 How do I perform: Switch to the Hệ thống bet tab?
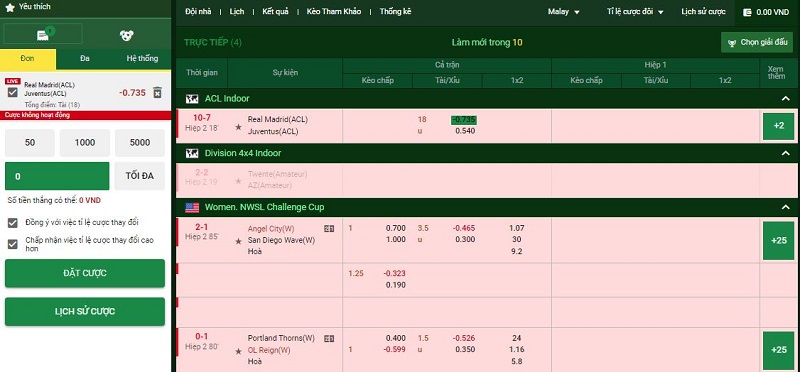[x=142, y=59]
